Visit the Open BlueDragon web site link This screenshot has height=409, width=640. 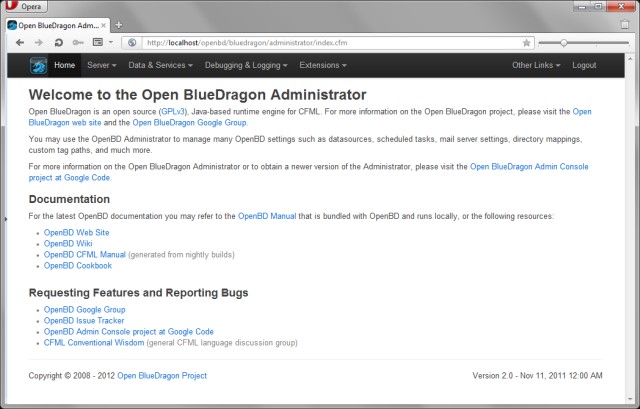65,122
